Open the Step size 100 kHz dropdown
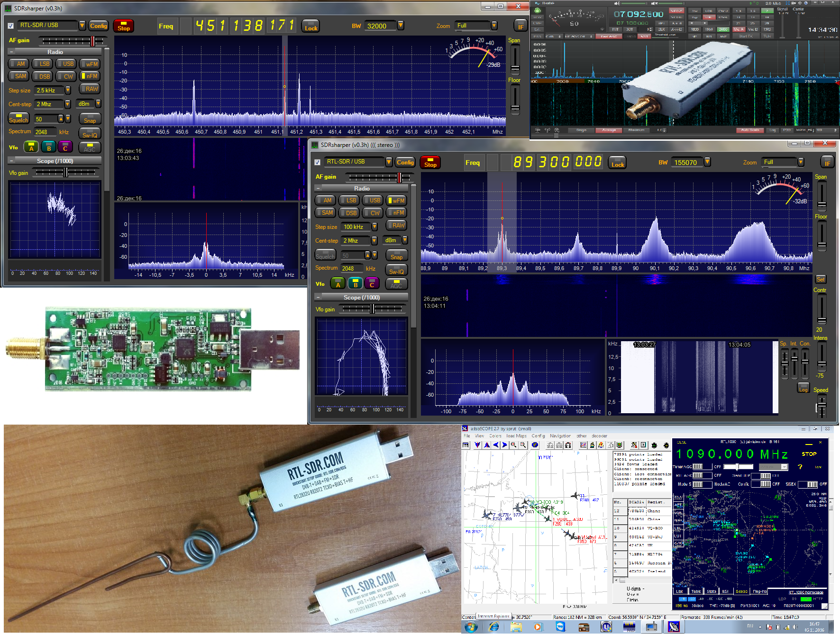 374,227
